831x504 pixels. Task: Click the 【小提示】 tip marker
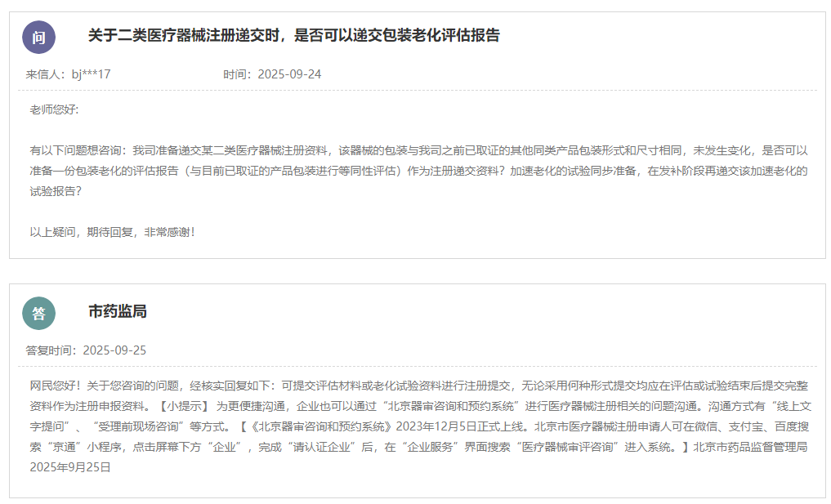(x=184, y=405)
